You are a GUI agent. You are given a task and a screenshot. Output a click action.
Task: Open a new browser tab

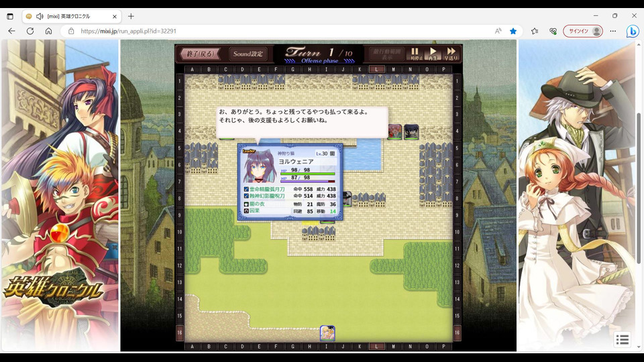tap(131, 16)
